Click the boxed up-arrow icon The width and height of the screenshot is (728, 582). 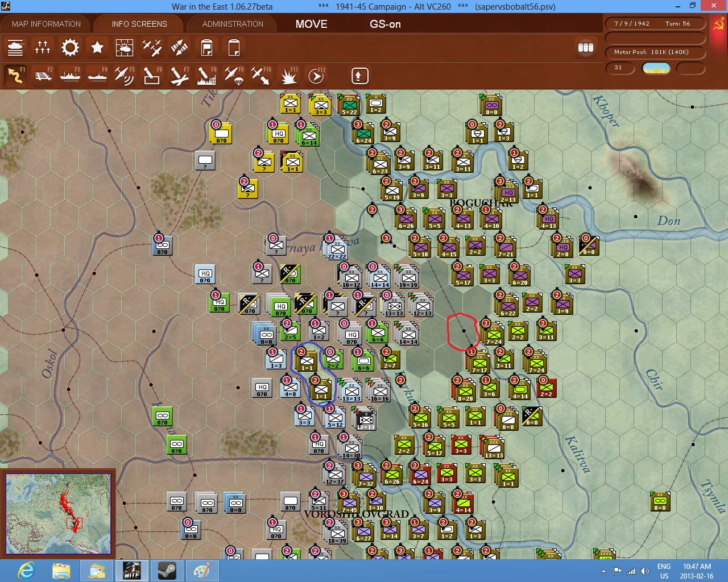[x=359, y=76]
